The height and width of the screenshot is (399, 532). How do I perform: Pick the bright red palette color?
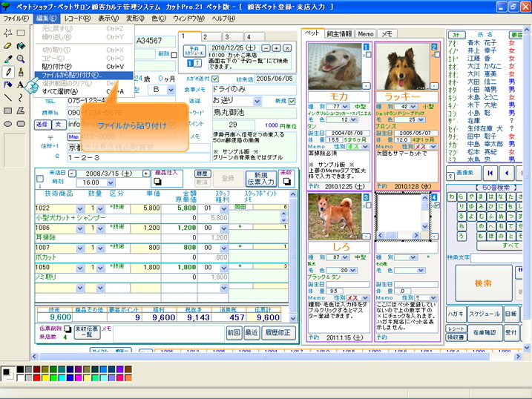click(x=36, y=377)
